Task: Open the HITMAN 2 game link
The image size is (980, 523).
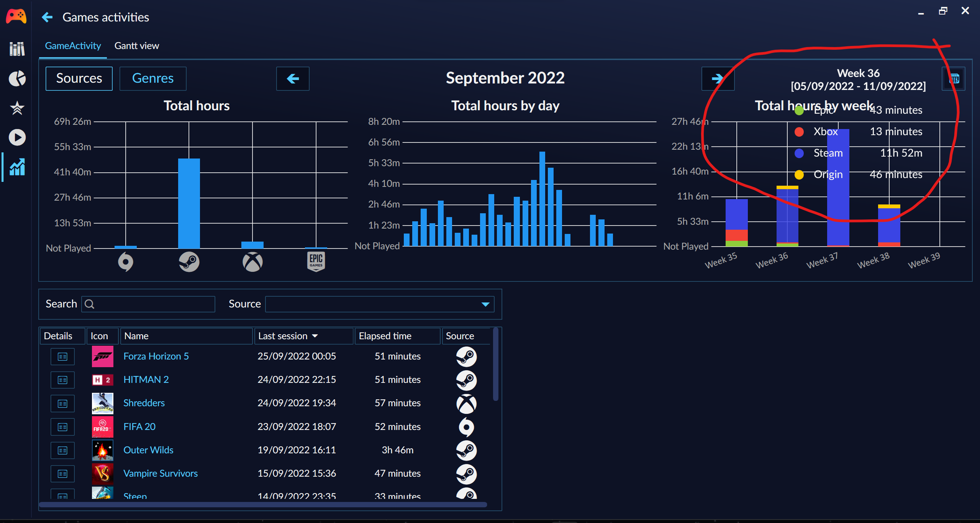Action: (x=146, y=380)
